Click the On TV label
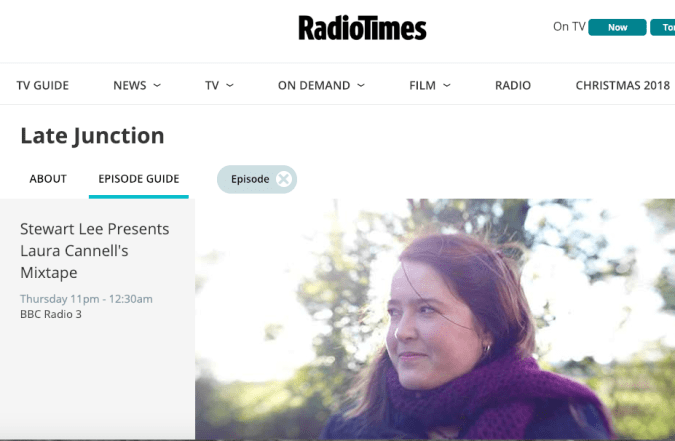The image size is (675, 441). 568,27
